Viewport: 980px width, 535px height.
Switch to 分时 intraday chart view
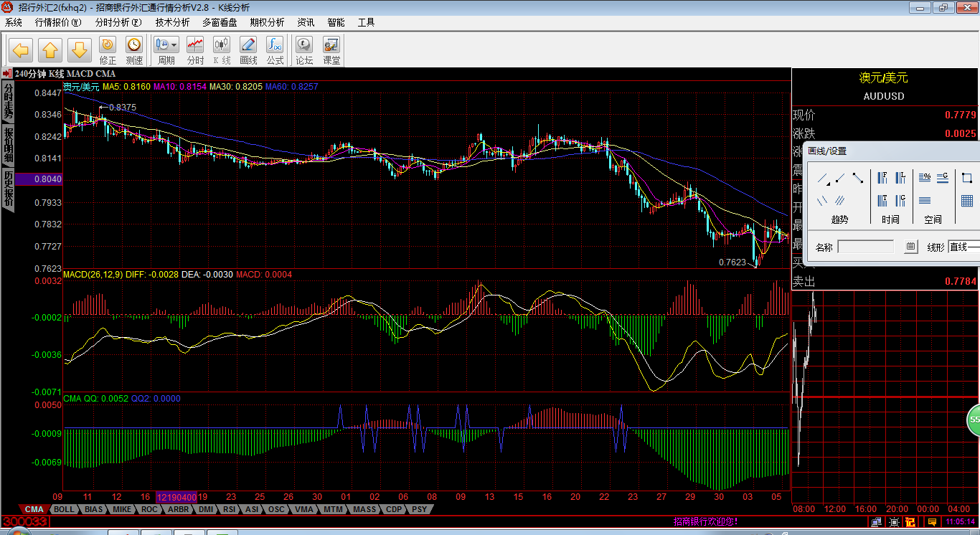click(195, 50)
